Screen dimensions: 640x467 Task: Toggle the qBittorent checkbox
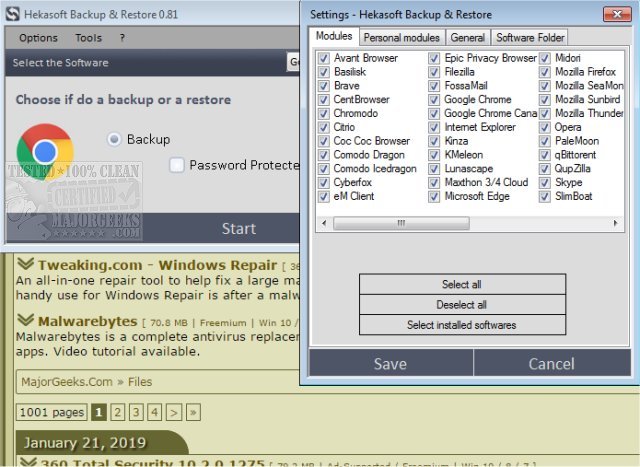[544, 155]
